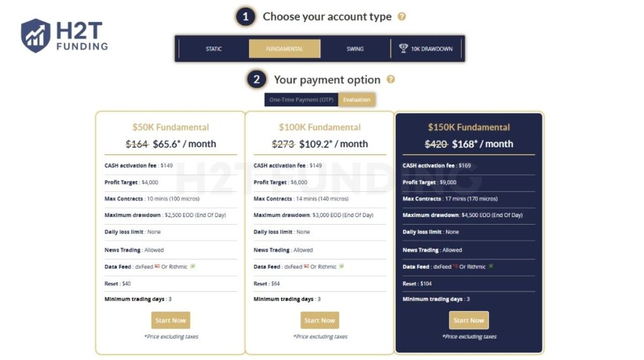
Task: Start Now on the $150K Fundamental plan
Action: (469, 320)
